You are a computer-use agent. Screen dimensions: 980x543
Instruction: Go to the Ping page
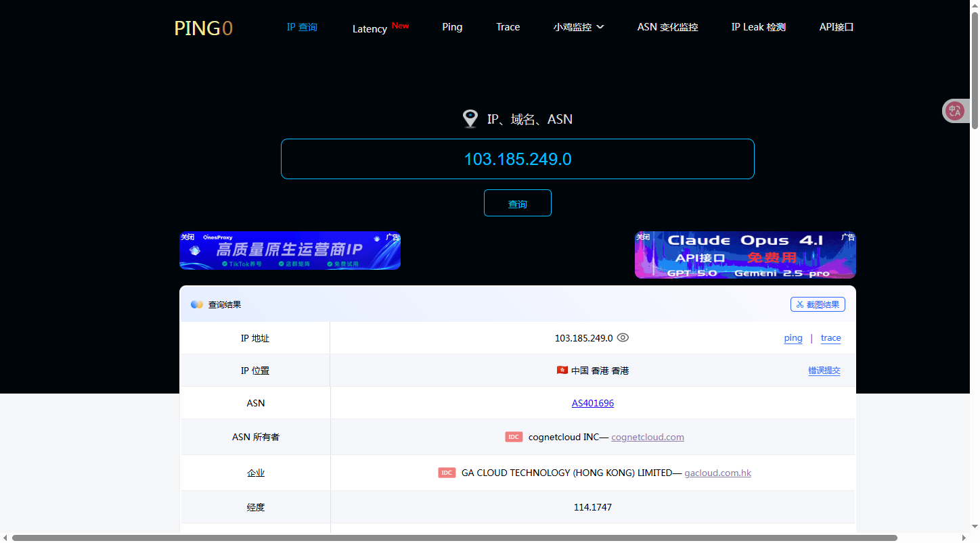click(452, 27)
